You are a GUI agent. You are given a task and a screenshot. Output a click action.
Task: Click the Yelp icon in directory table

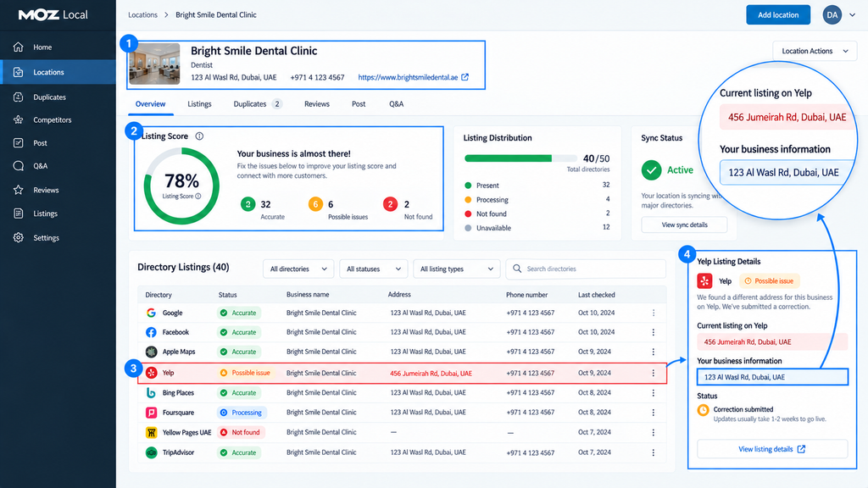(151, 373)
